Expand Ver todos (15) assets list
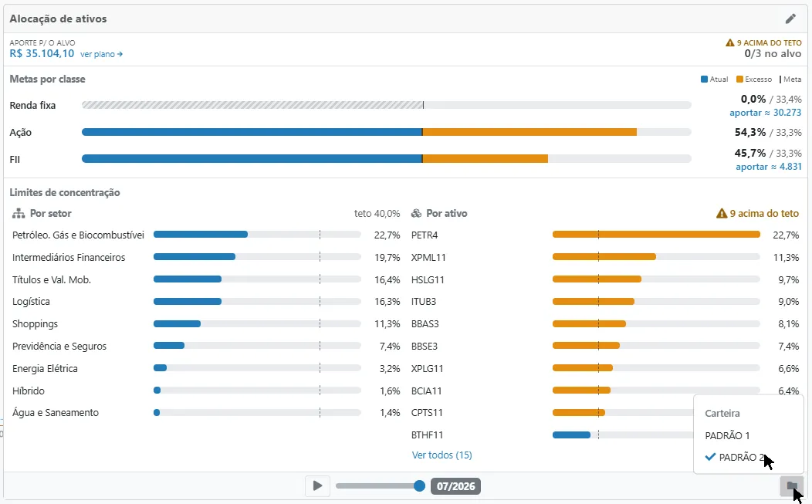 pos(442,455)
